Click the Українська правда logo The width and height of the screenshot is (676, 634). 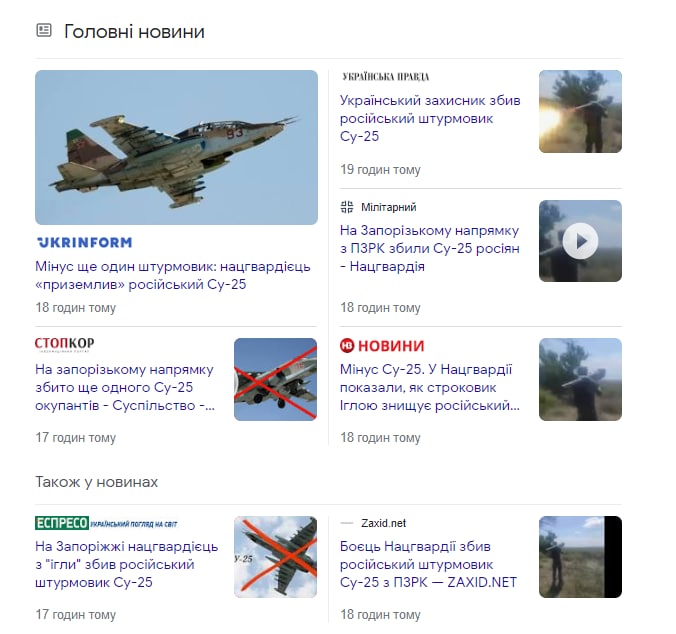(x=385, y=77)
